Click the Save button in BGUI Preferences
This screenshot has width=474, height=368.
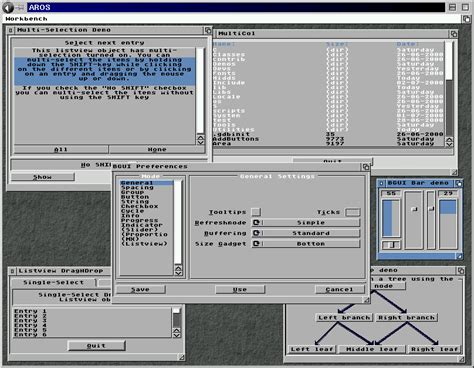coord(140,289)
